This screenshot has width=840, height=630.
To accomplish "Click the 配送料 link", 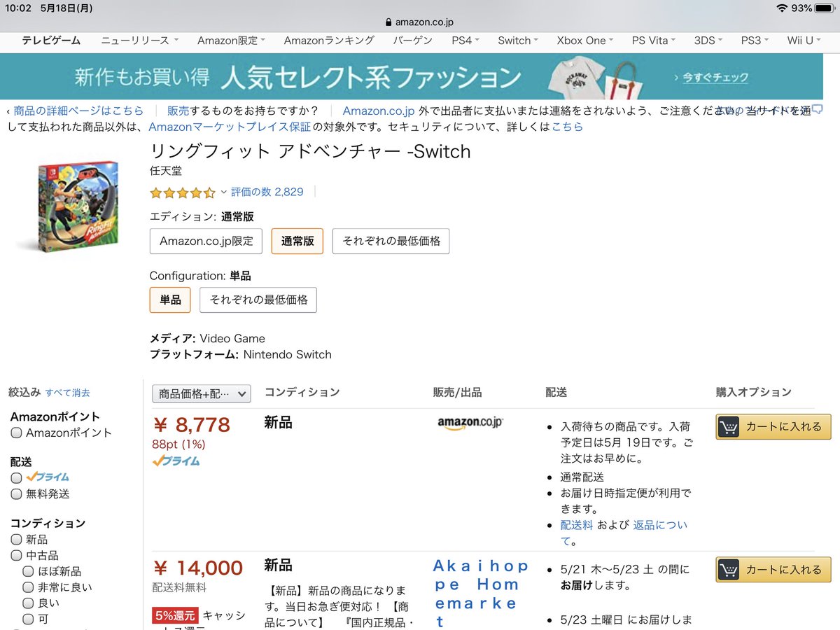I will click(x=577, y=525).
